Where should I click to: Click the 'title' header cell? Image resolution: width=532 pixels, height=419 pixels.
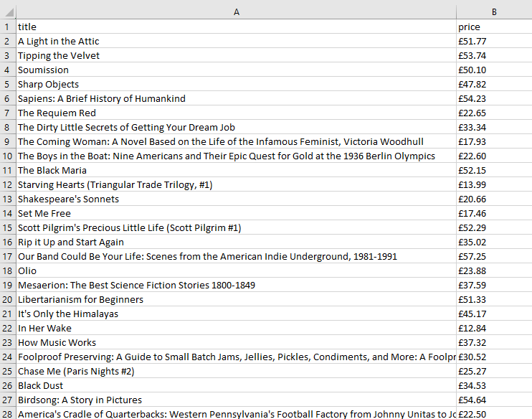click(x=236, y=27)
